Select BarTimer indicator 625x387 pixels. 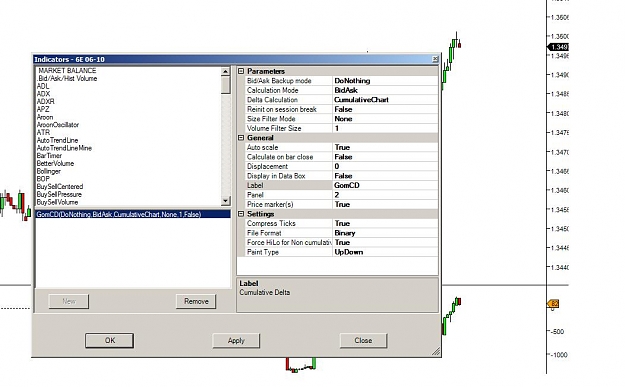[49, 156]
